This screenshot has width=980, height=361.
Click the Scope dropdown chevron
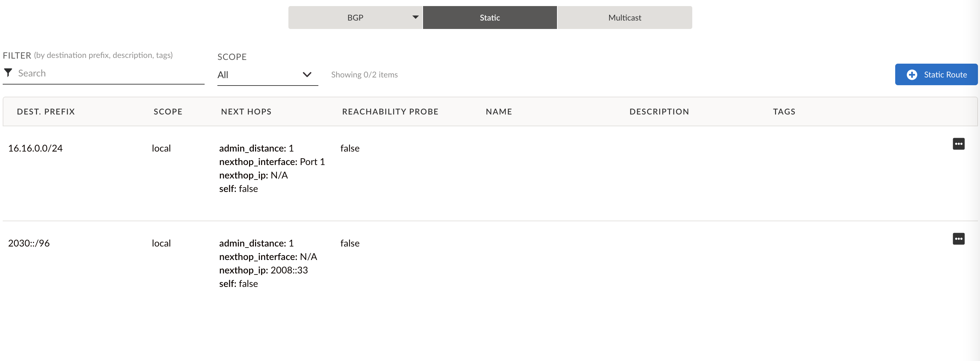pyautogui.click(x=307, y=75)
